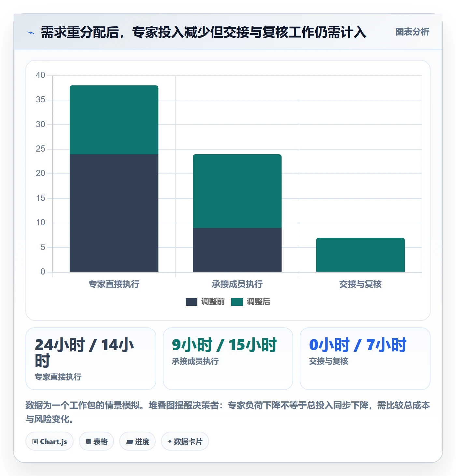Select the Chart.js tag chip
The width and height of the screenshot is (456, 476).
50,441
